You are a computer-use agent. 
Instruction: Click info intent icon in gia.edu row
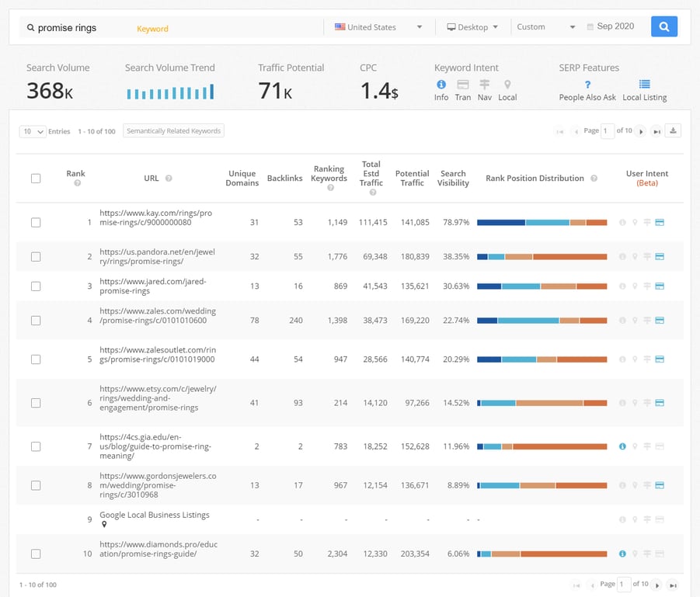(x=622, y=446)
